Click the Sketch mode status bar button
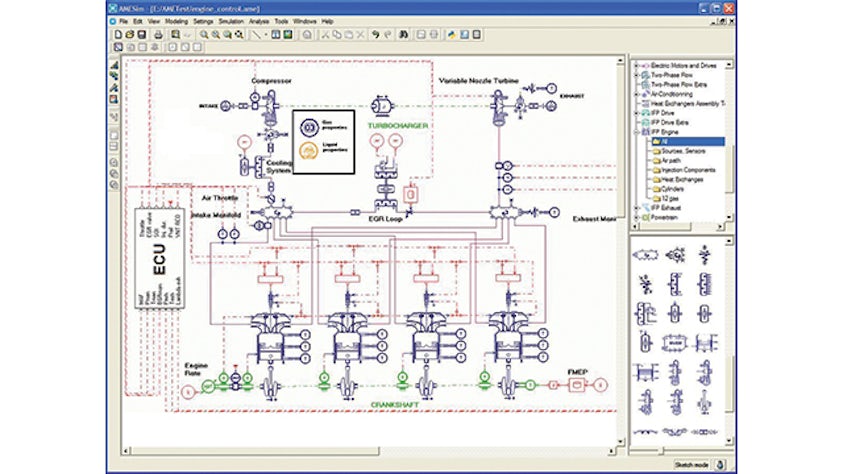 click(x=691, y=465)
